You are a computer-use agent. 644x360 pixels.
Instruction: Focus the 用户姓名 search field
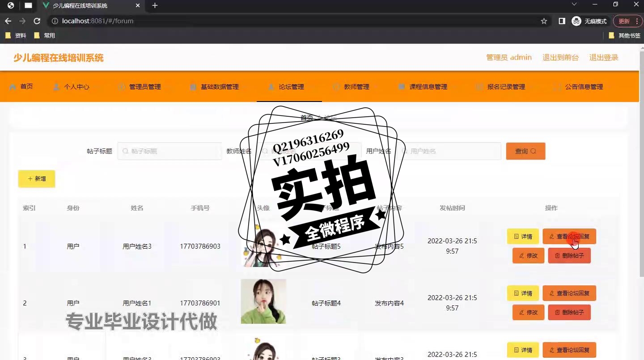pyautogui.click(x=449, y=151)
